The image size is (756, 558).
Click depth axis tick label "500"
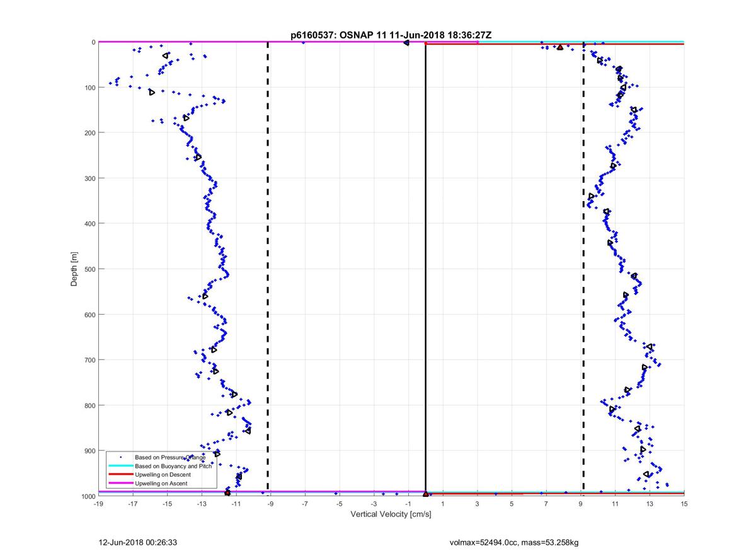[x=89, y=269]
